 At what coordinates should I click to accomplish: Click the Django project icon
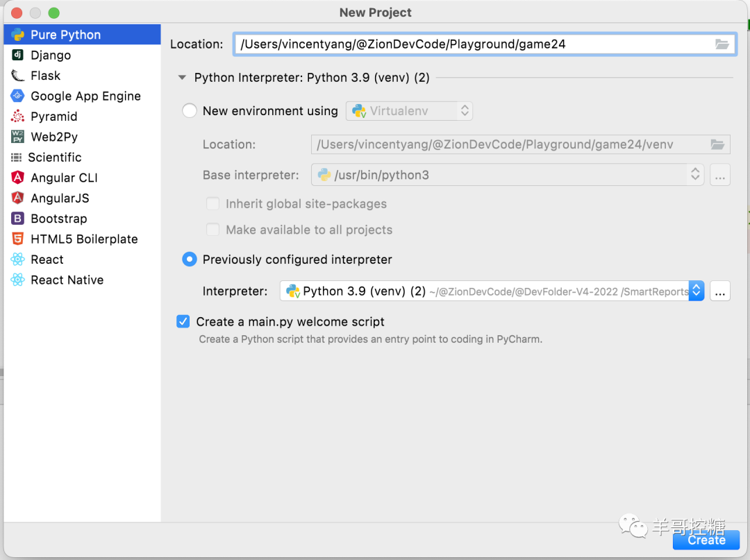[17, 55]
